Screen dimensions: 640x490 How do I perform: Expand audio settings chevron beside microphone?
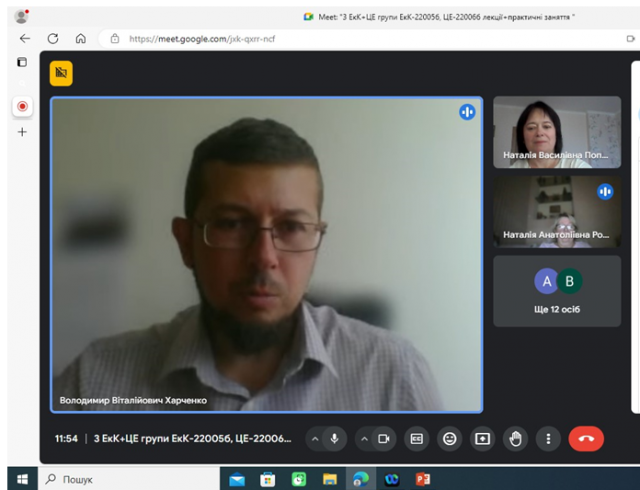(x=315, y=439)
